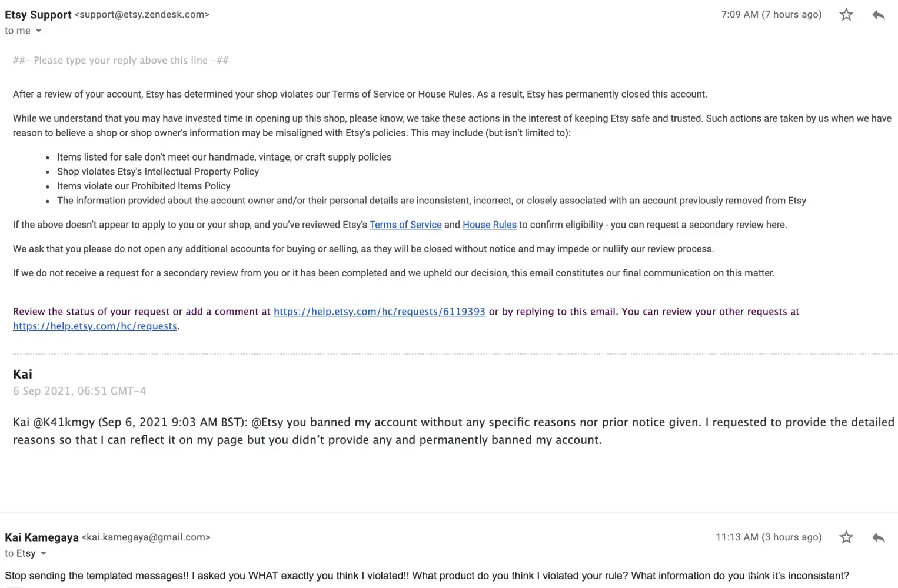This screenshot has width=898, height=588.
Task: Click the "Kai" heading in the quoted message
Action: (x=22, y=375)
